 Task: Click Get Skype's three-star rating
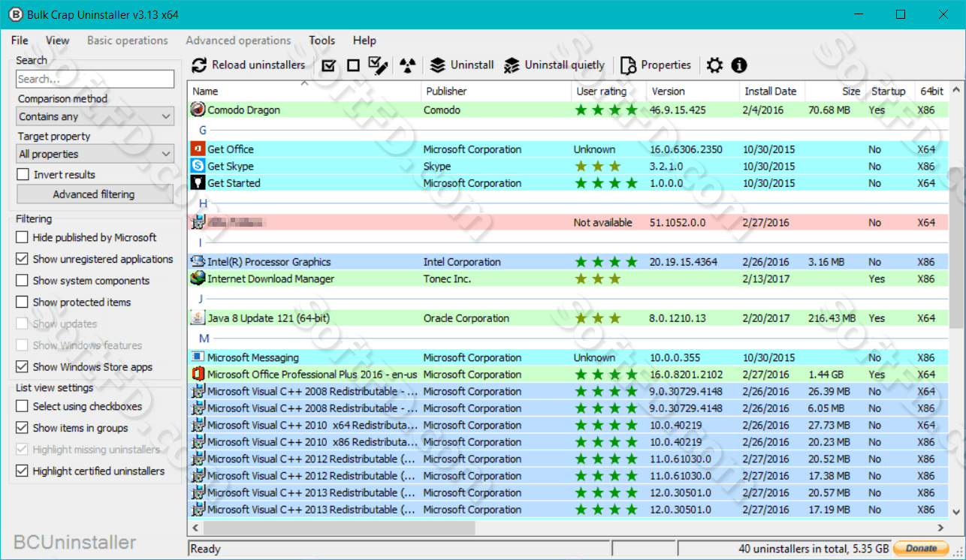tap(598, 166)
